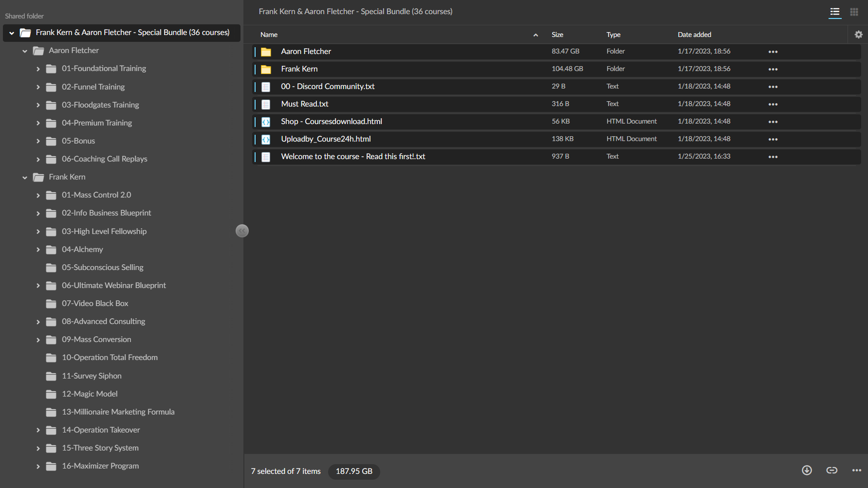Select 06-Coaching Call Replays in tree
The width and height of the screenshot is (868, 488).
pos(104,159)
